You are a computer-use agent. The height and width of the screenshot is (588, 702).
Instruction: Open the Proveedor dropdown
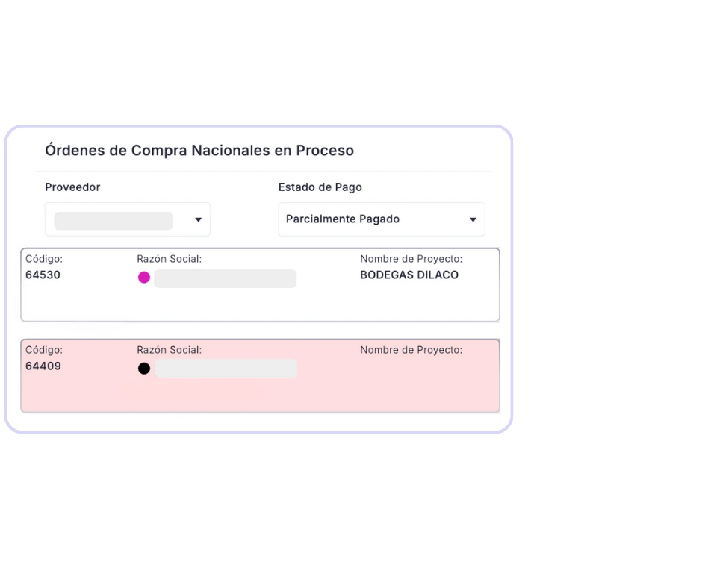click(128, 219)
